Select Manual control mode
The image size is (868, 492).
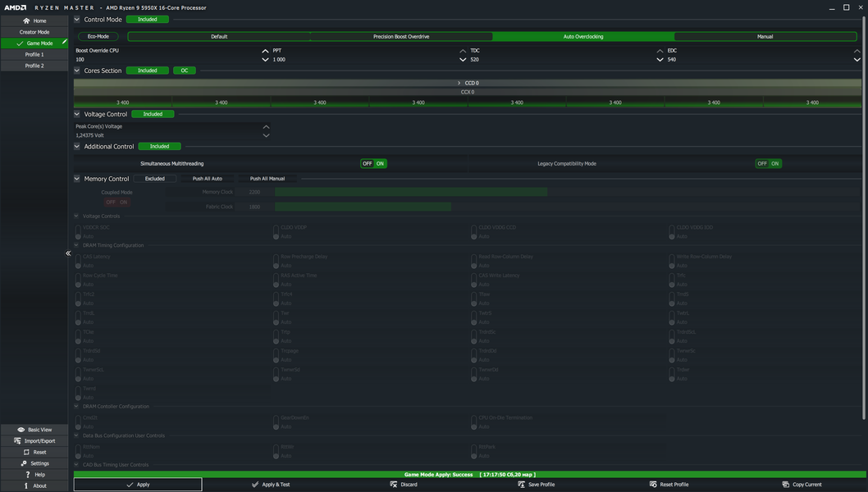point(765,37)
